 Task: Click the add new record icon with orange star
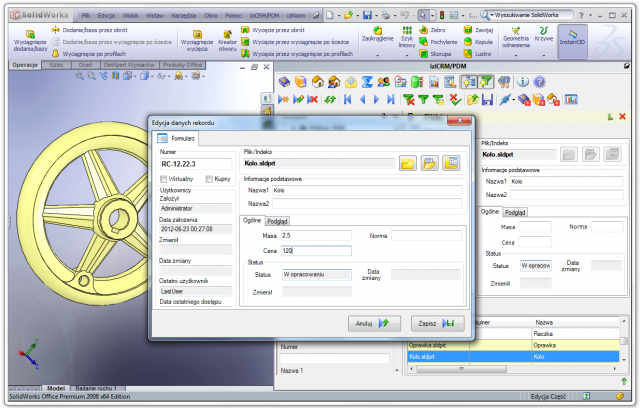tap(284, 99)
